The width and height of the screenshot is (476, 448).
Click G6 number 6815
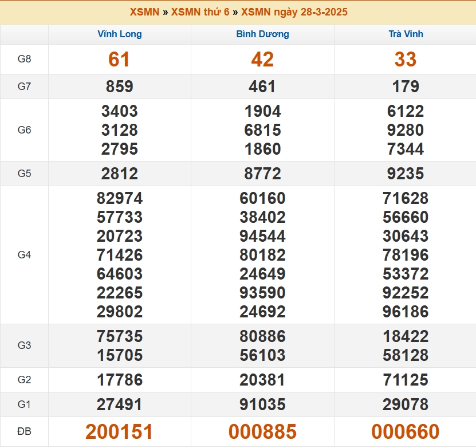point(263,130)
